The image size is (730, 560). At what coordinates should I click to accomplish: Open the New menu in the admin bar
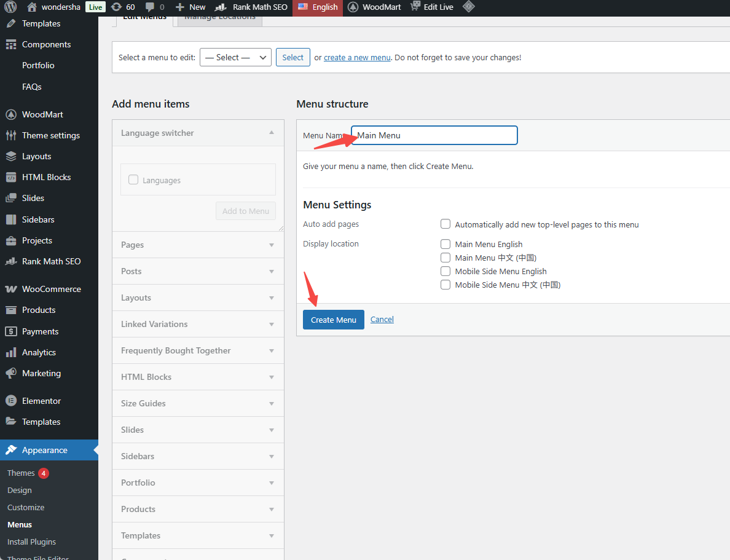tap(190, 7)
